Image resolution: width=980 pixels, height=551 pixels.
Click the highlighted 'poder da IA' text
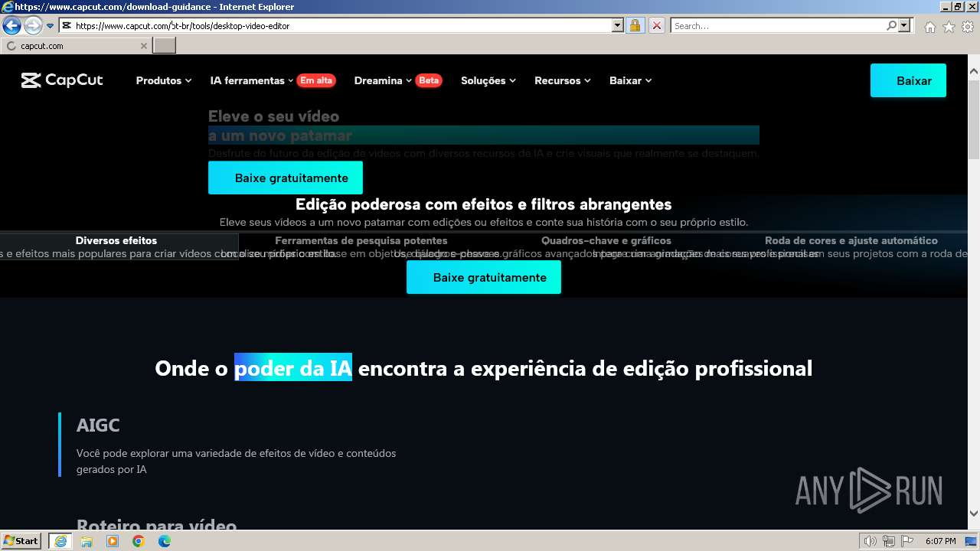coord(293,368)
